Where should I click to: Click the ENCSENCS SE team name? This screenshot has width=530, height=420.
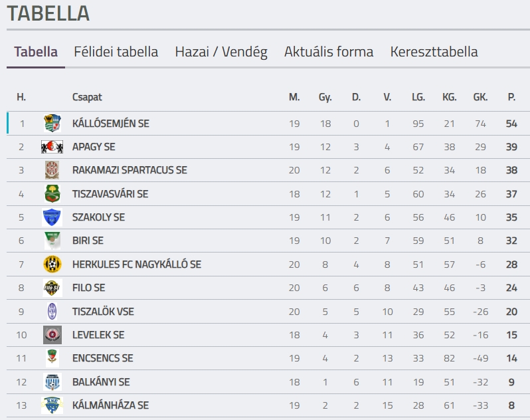102,358
